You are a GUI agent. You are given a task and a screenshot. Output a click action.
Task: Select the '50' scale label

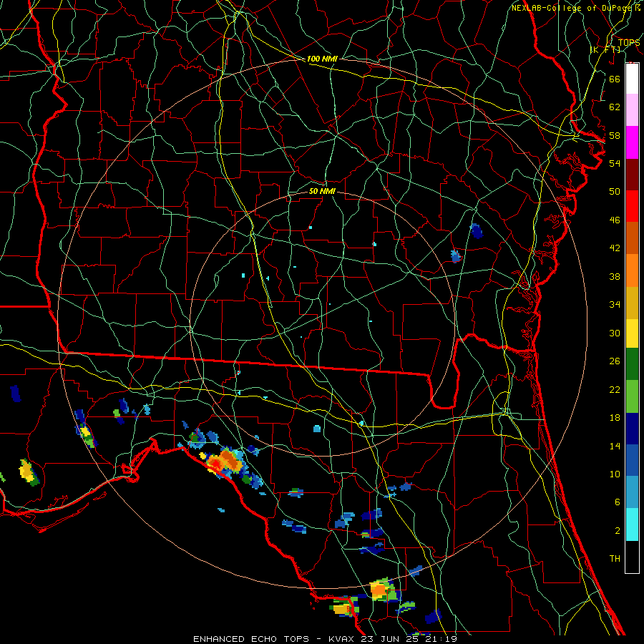coord(615,192)
